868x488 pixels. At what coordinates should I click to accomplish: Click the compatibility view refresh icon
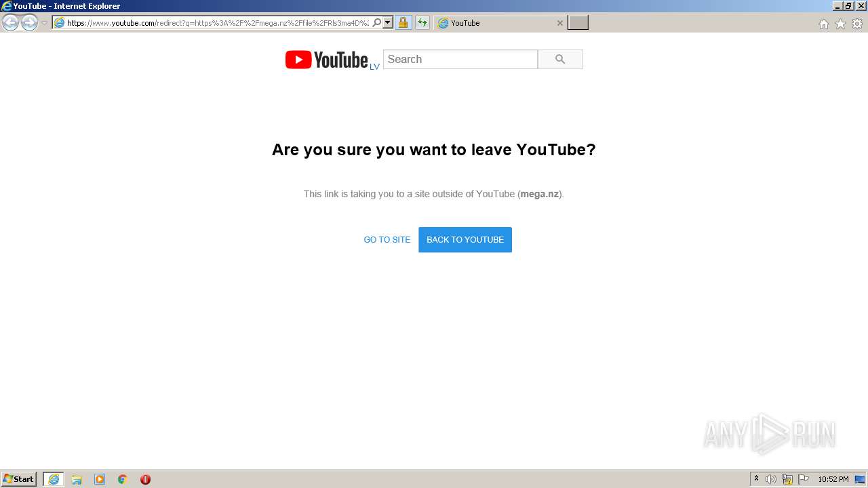coord(422,23)
